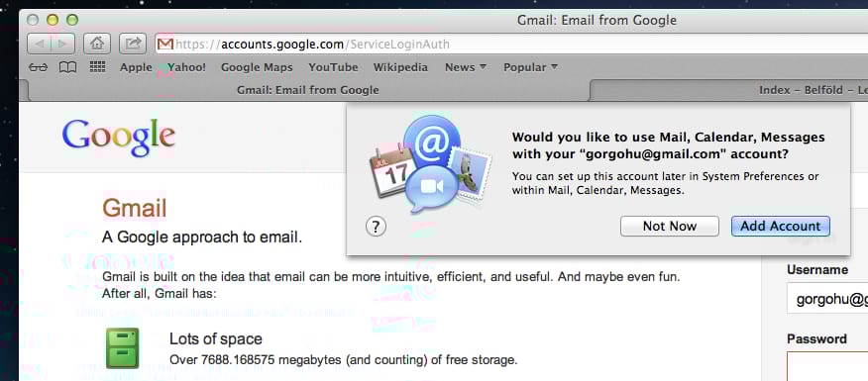Show Top Sites grid icon

[x=97, y=67]
